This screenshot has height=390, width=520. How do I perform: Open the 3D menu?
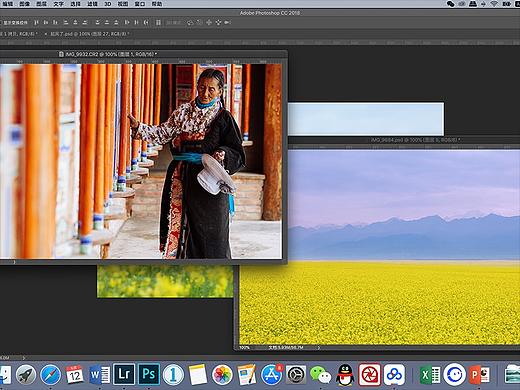[108, 4]
